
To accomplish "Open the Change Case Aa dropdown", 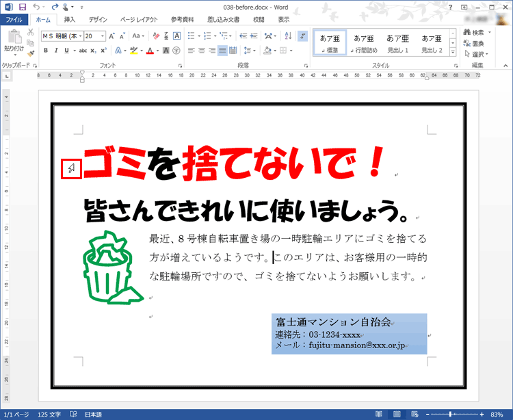I will click(138, 36).
